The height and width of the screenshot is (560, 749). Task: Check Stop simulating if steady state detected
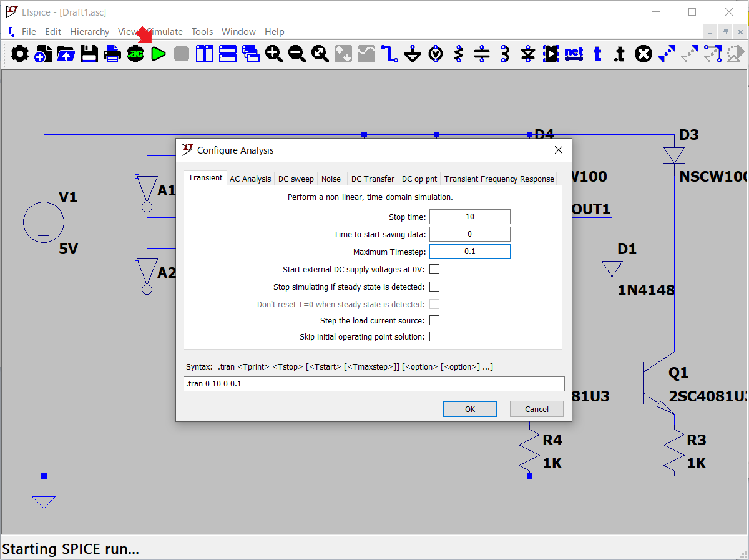click(434, 287)
